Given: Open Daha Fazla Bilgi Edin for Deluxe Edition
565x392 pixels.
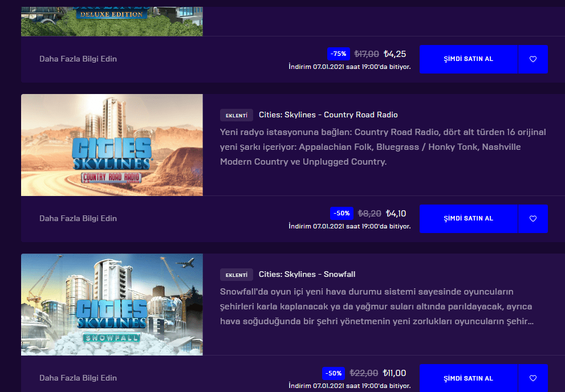Looking at the screenshot, I should (x=78, y=59).
